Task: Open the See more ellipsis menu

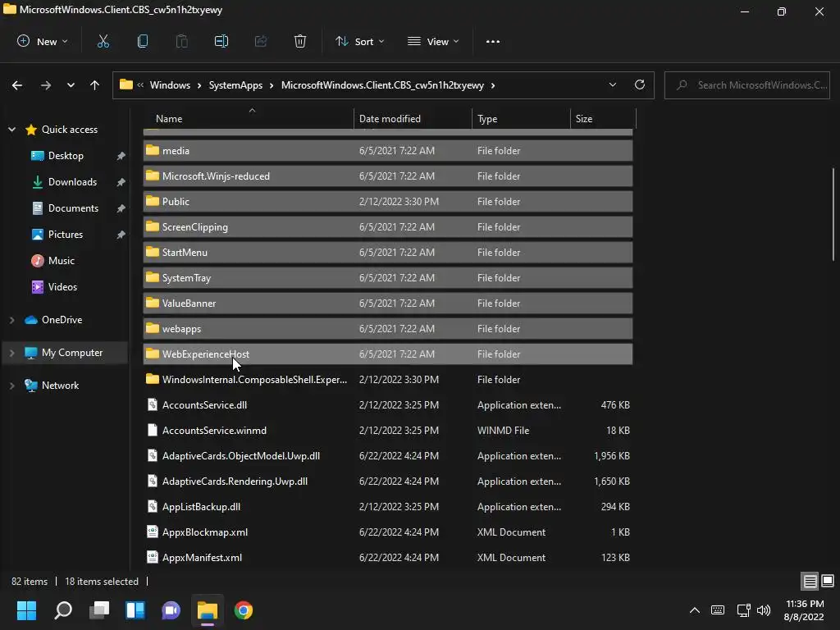Action: pos(493,41)
